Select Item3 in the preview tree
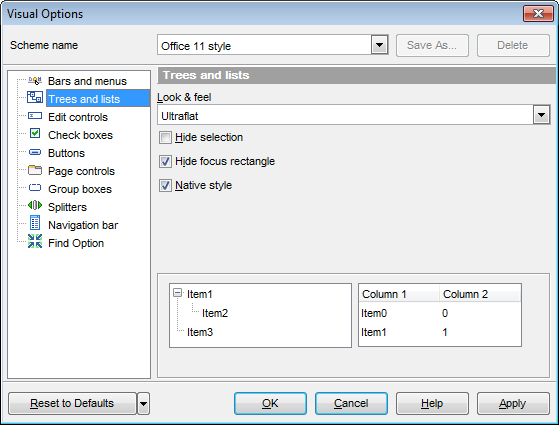The image size is (559, 425). [x=200, y=332]
